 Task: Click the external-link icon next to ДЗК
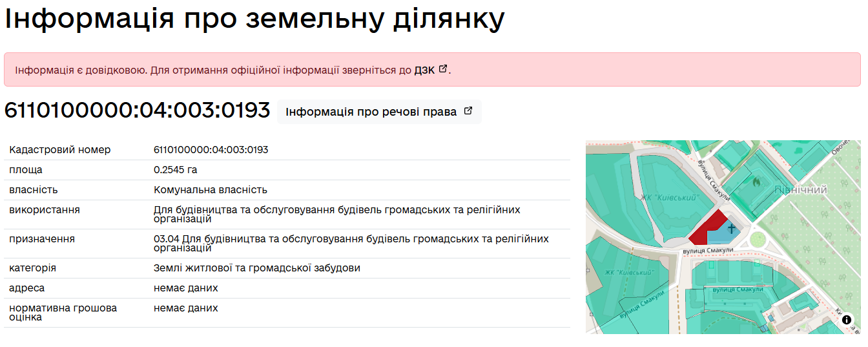click(442, 69)
